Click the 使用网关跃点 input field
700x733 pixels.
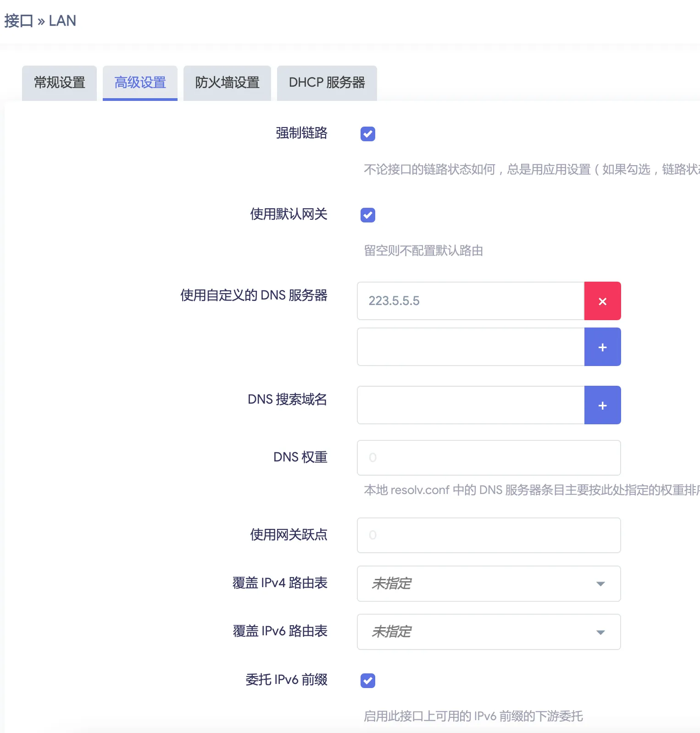(x=488, y=535)
